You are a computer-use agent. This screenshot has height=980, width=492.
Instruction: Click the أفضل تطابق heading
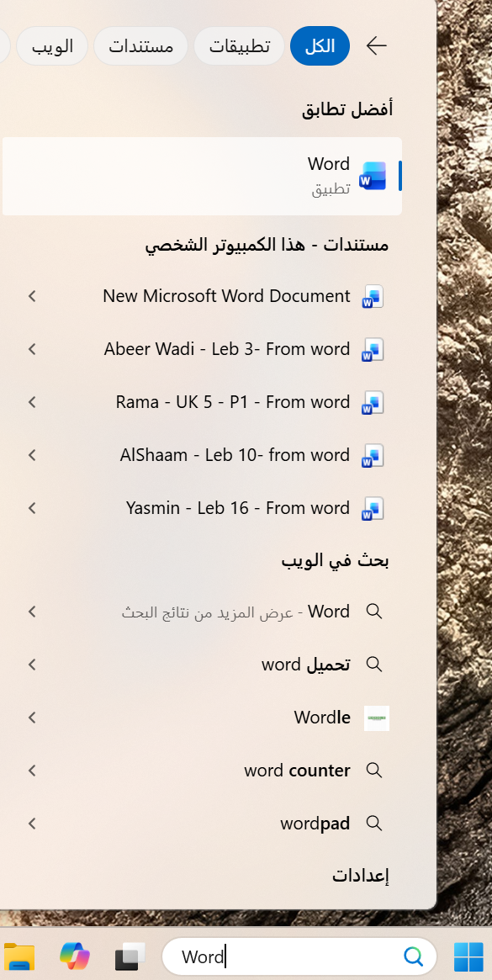[x=348, y=110]
